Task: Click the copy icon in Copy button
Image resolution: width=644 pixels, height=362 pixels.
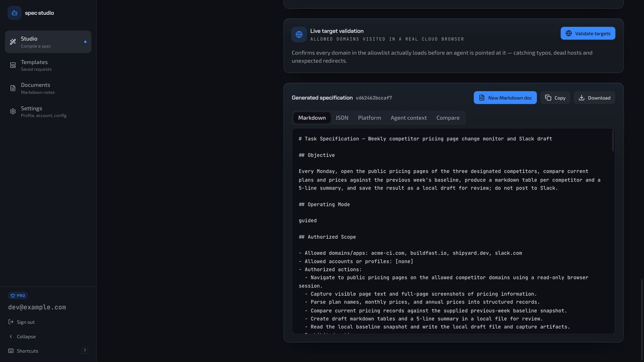Action: pyautogui.click(x=548, y=98)
